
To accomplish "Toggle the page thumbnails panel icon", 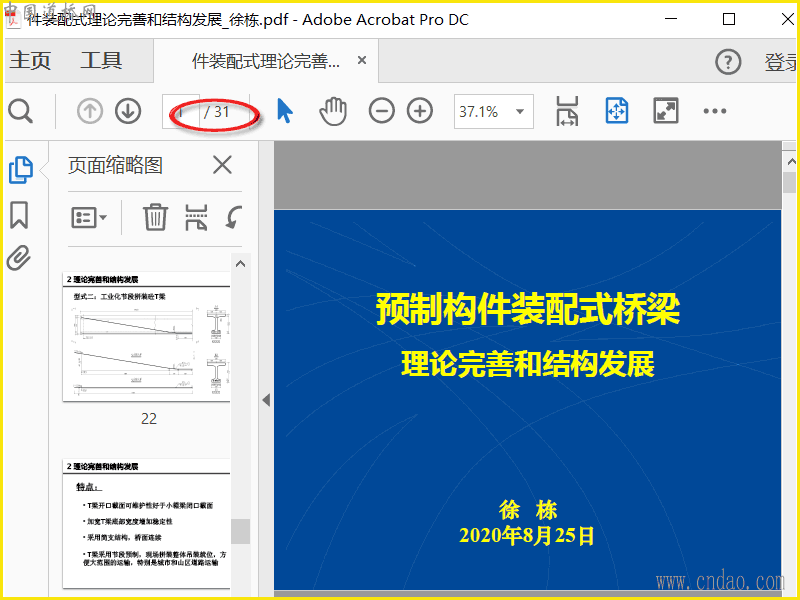I will coord(21,170).
